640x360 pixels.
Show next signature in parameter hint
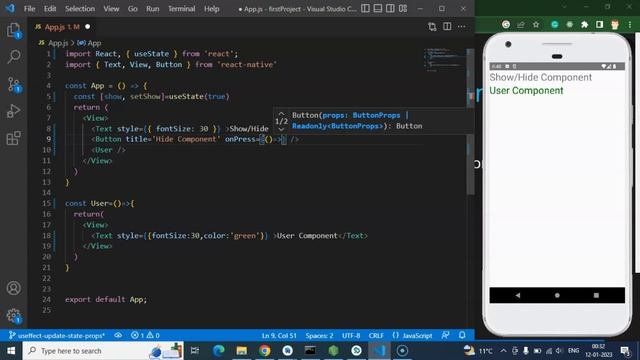click(281, 129)
